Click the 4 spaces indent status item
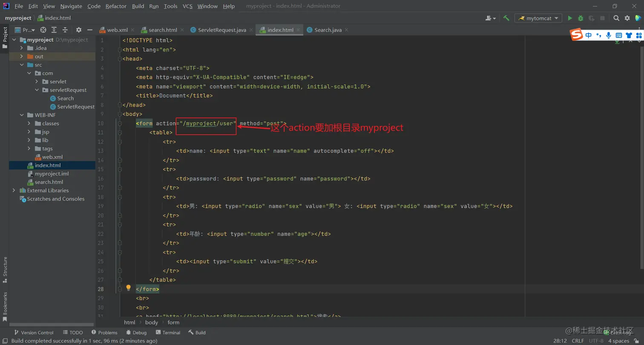 (618, 341)
